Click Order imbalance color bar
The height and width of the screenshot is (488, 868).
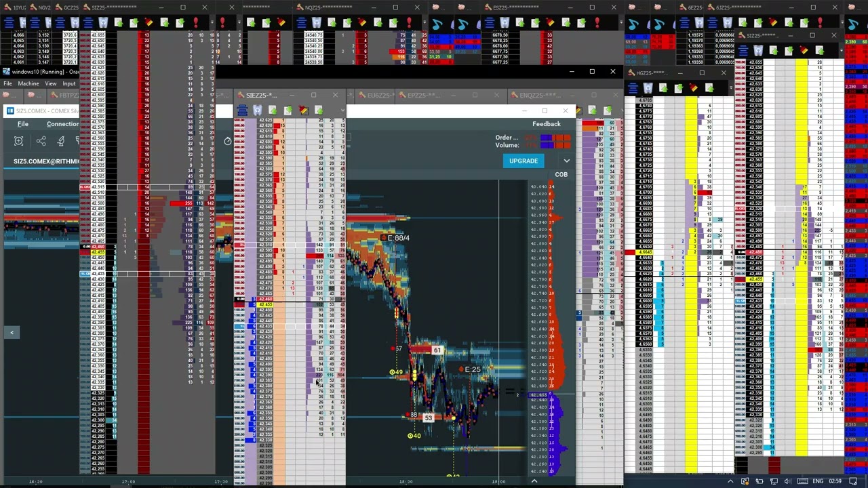556,138
